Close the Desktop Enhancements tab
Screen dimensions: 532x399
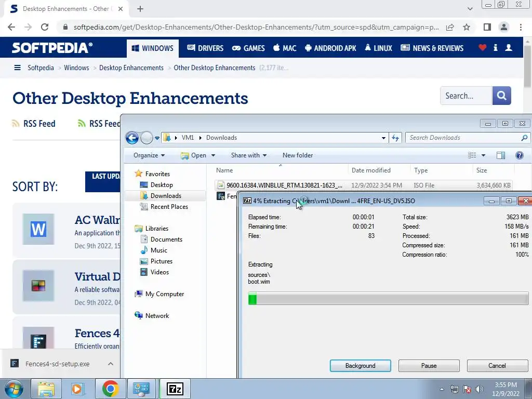coord(121,9)
